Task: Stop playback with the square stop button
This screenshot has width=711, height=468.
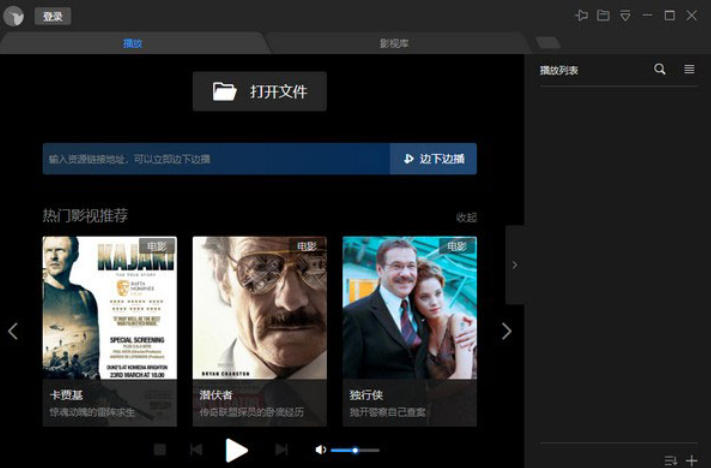Action: (160, 450)
